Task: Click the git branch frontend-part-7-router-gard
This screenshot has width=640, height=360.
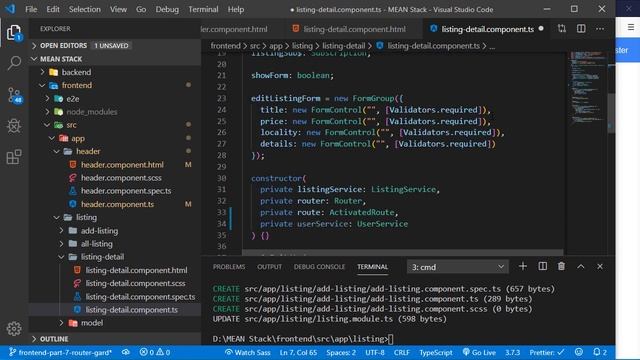Action: 60,352
